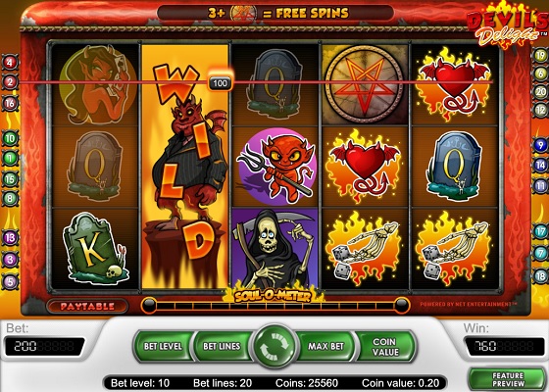The height and width of the screenshot is (392, 549).
Task: Click the 100 win amount label on the payline
Action: pyautogui.click(x=220, y=83)
